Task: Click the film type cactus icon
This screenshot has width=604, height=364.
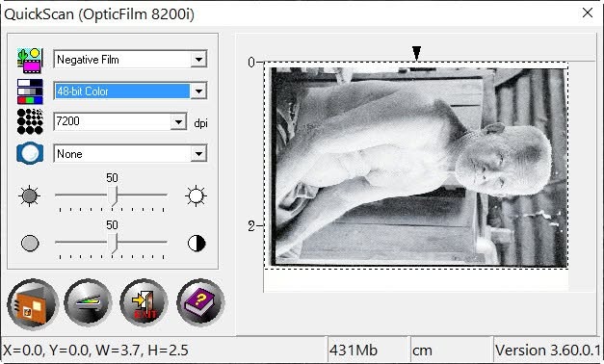Action: point(30,61)
